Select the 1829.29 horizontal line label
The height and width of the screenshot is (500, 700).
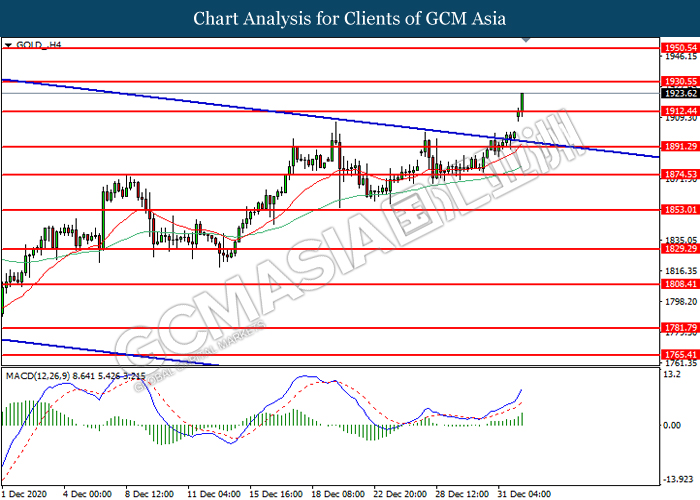(680, 248)
